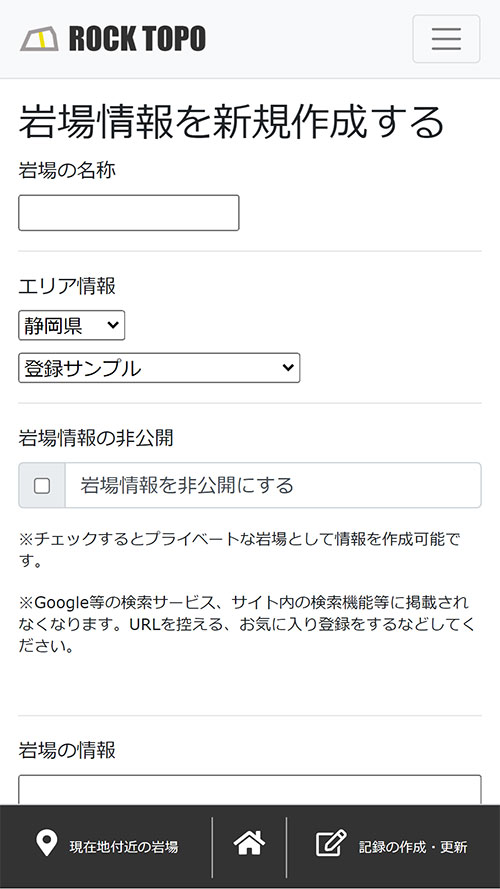This screenshot has width=500, height=889.
Task: Click the 岩場情報の非公開 section label
Action: (x=96, y=438)
